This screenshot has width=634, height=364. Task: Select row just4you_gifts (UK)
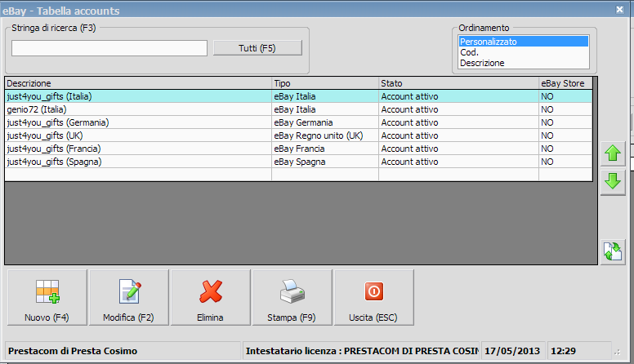(298, 135)
